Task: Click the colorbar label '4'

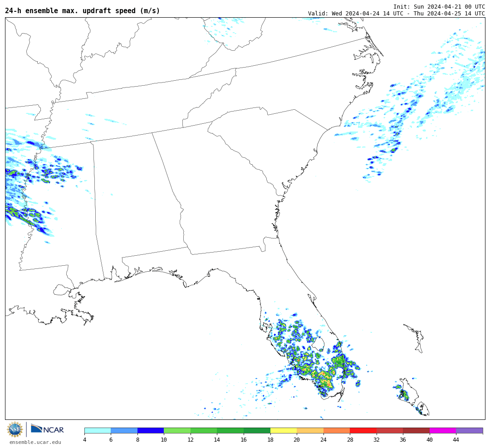Action: click(x=85, y=440)
